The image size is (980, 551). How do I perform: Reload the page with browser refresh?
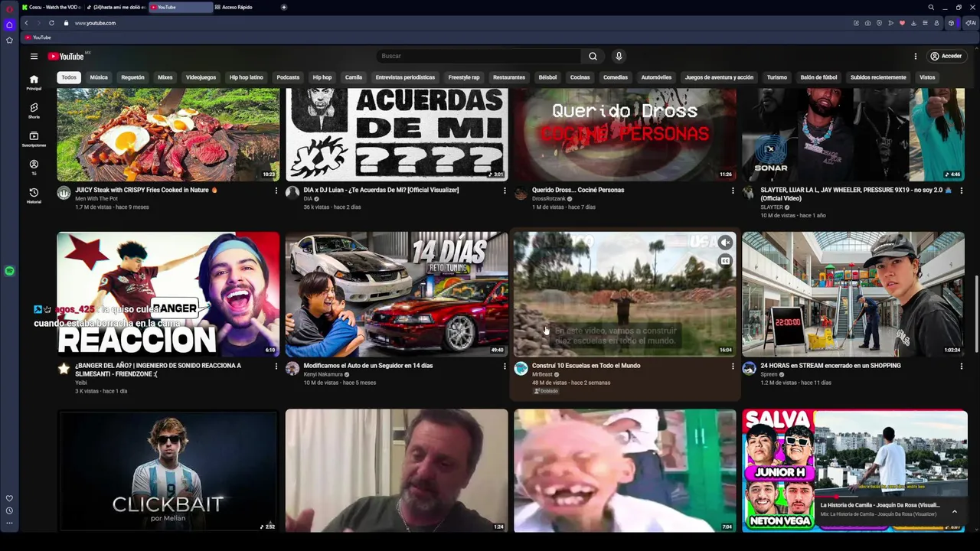coord(51,23)
